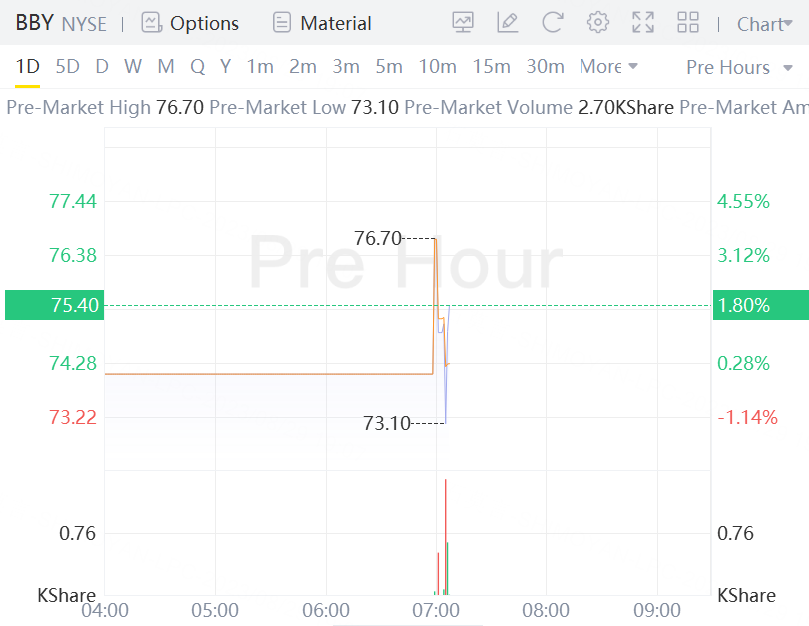Screen dimensions: 809x626
Task: Select the 15m interval tab
Action: pos(491,67)
